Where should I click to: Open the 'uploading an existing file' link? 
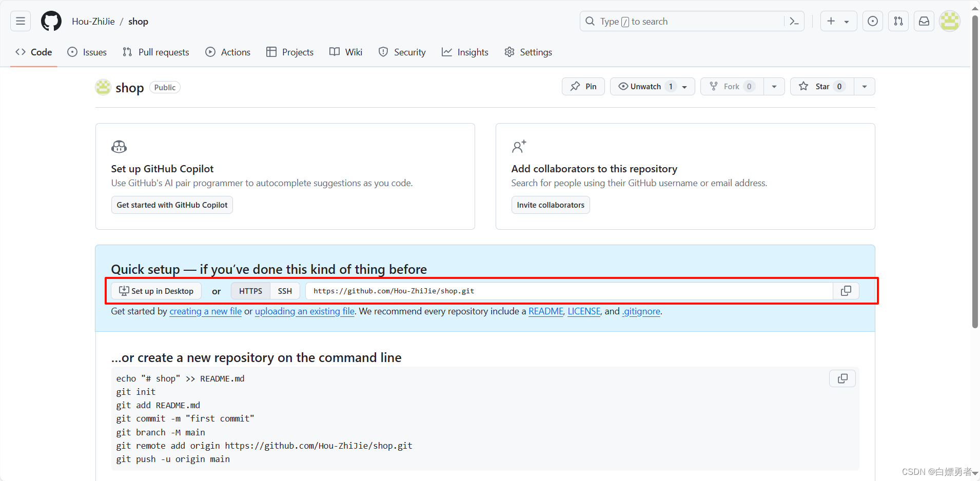pyautogui.click(x=305, y=311)
